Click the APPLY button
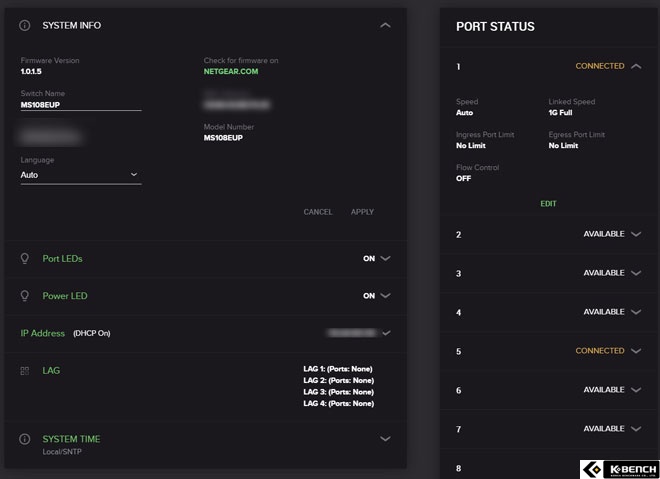This screenshot has height=479, width=660. point(362,212)
